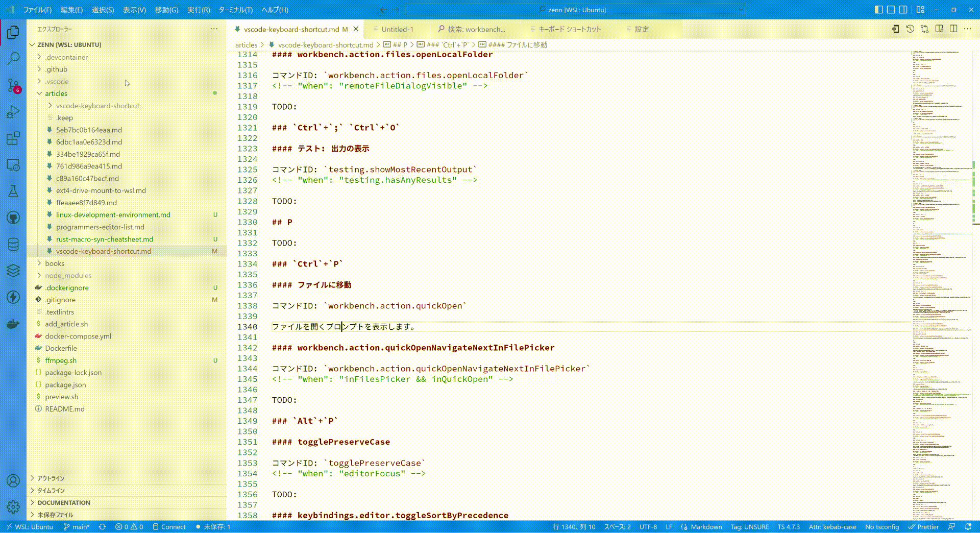
Task: Open preview to the side
Action: click(x=939, y=29)
